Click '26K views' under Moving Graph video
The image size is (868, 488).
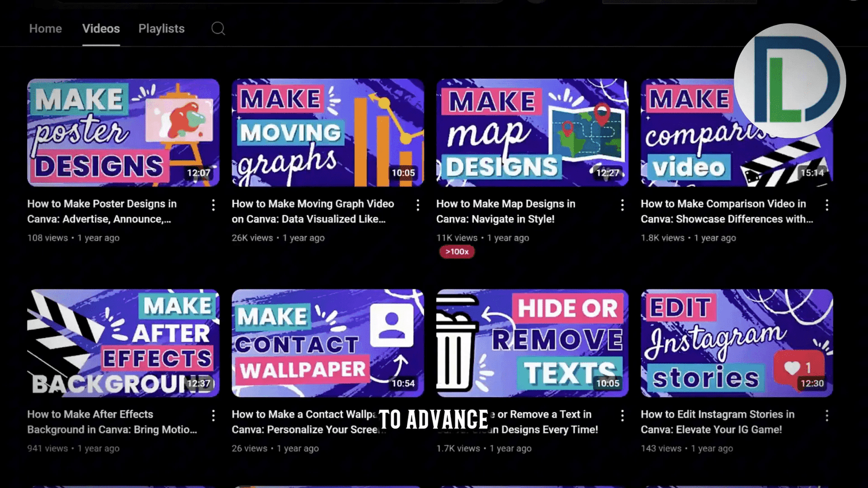click(252, 238)
